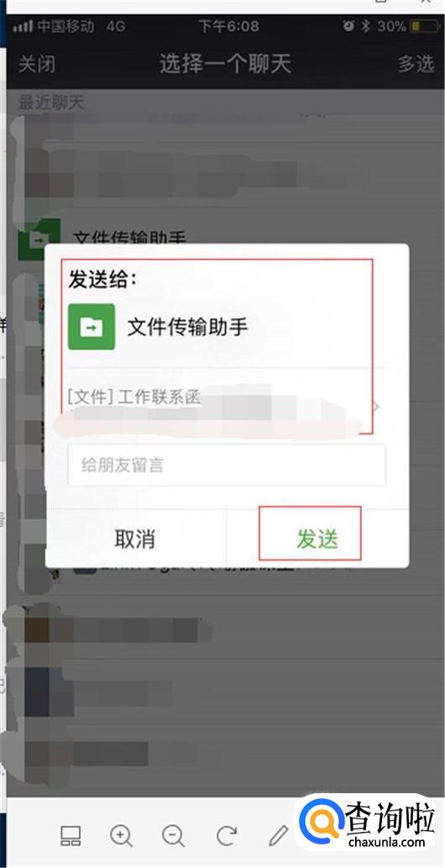Tap the battery indicator in status bar
The height and width of the screenshot is (868, 445).
(423, 26)
